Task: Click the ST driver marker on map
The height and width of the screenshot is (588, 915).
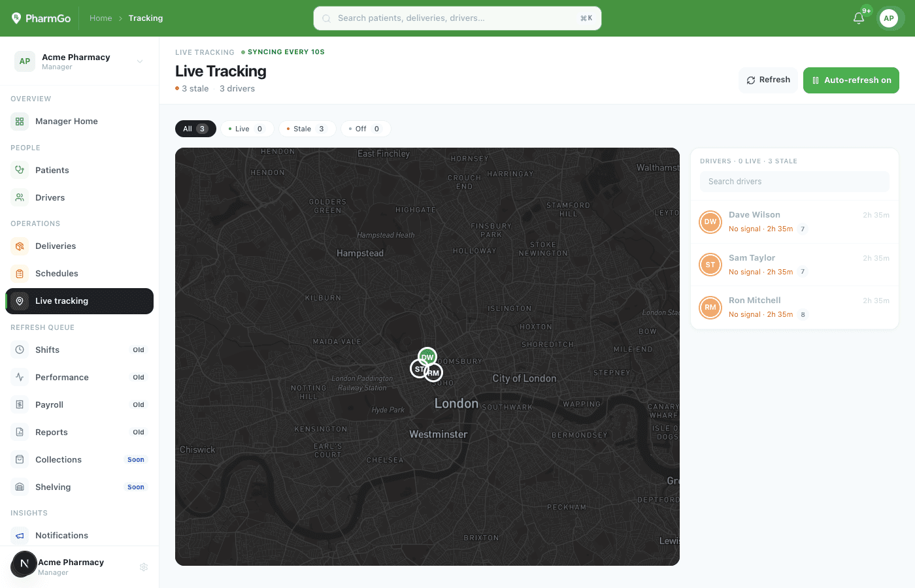Action: 418,369
